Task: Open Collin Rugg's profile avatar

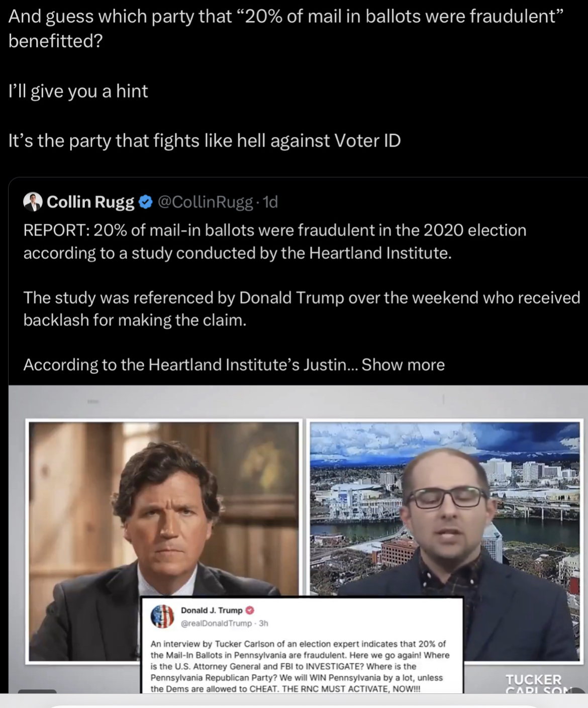Action: click(33, 202)
